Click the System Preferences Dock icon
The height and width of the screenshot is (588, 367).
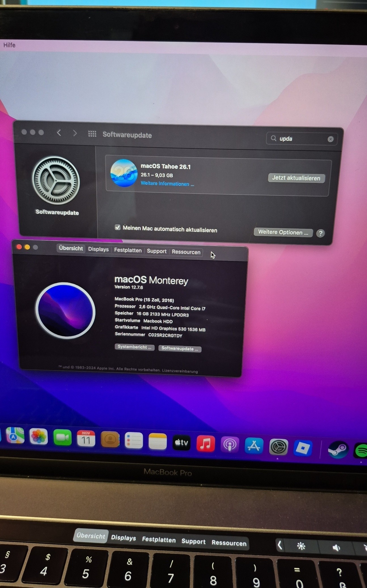(x=278, y=447)
